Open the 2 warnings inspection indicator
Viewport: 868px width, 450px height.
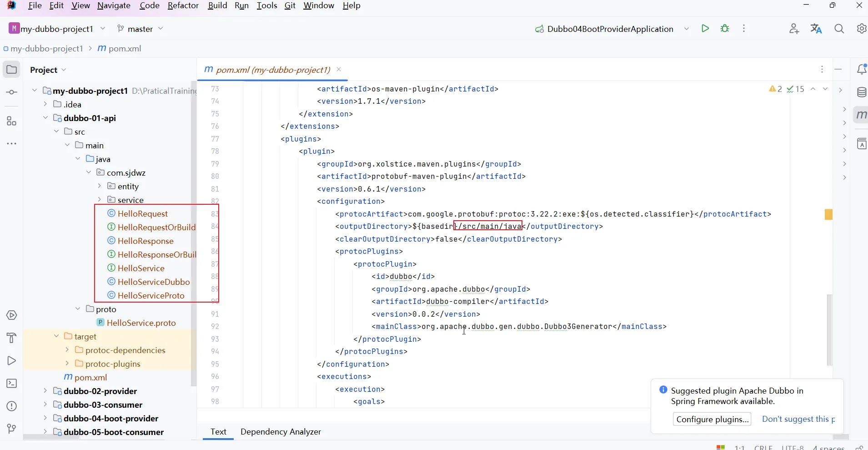coord(776,89)
